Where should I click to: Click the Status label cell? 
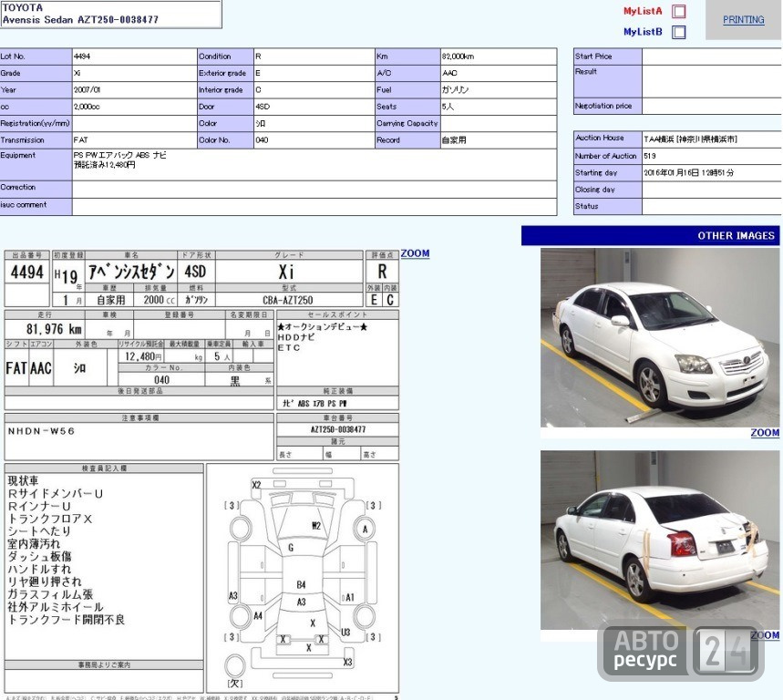607,206
